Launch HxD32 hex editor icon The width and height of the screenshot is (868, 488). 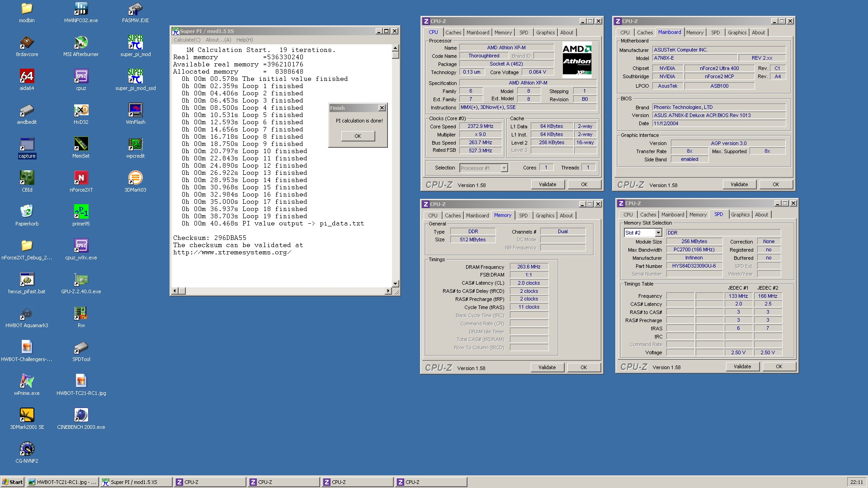tap(81, 114)
